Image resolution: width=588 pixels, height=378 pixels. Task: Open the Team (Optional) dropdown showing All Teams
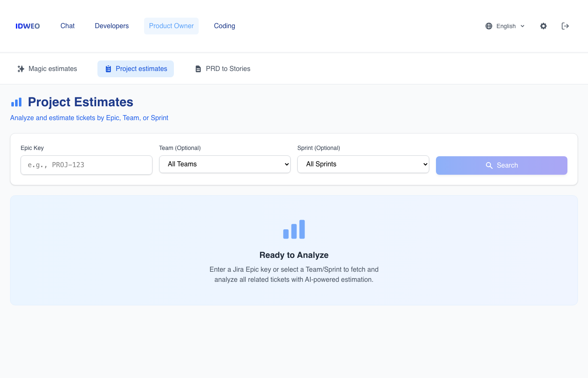point(225,164)
